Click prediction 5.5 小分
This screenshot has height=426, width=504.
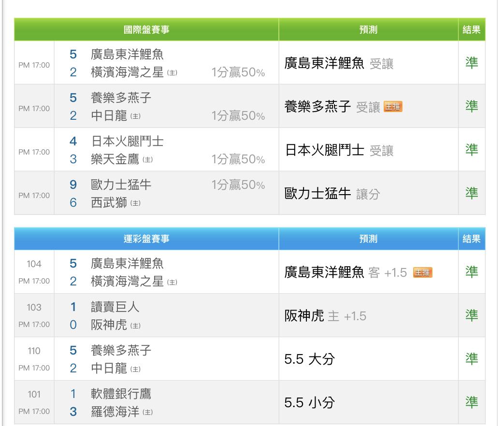(310, 402)
